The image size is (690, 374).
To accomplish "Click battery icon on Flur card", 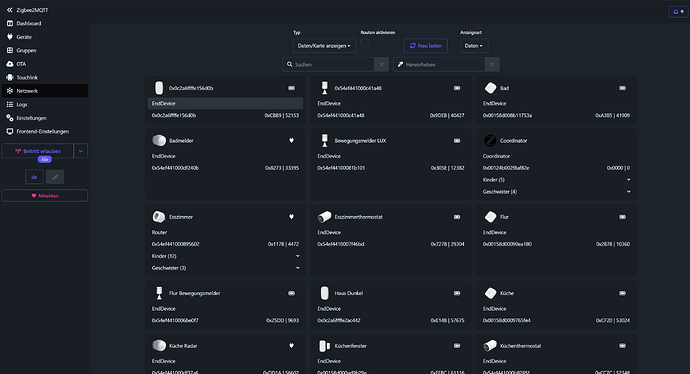I will [x=622, y=216].
